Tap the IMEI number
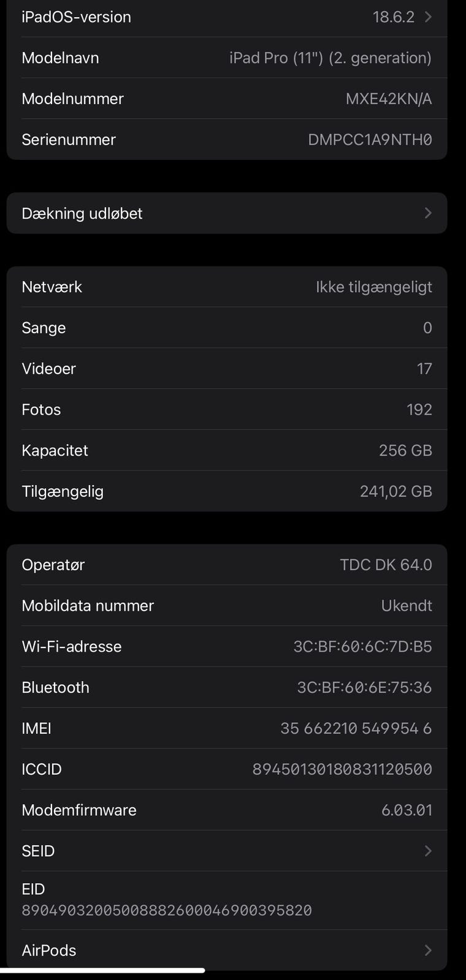Screen dimensions: 466x980 tap(356, 728)
